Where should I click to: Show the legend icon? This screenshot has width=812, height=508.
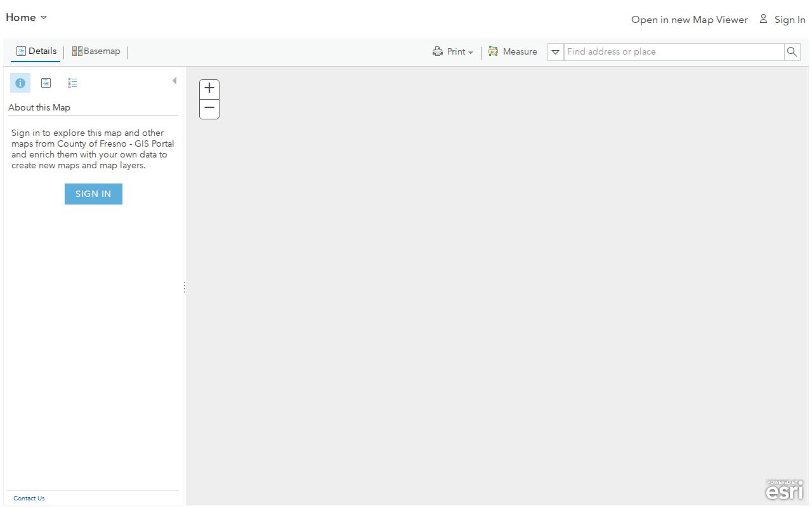(x=72, y=83)
